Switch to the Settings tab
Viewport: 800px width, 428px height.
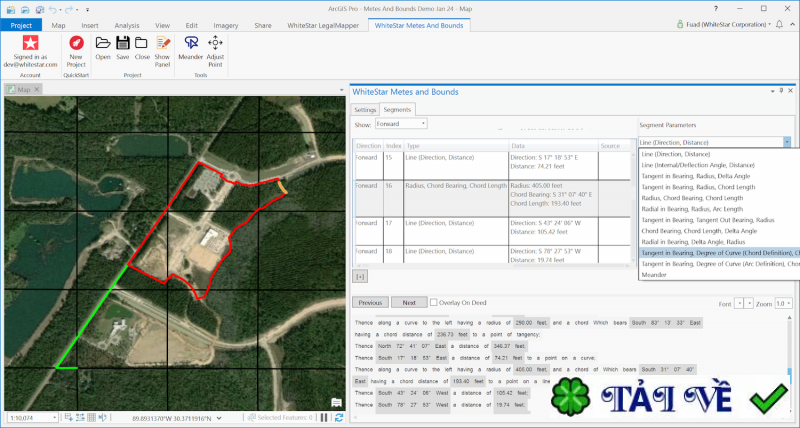364,109
